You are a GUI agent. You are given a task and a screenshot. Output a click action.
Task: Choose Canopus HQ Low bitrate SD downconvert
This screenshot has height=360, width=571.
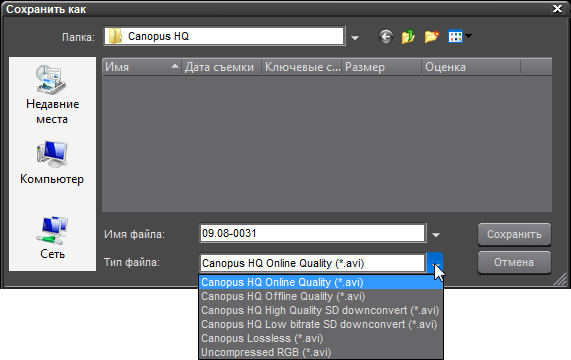321,324
